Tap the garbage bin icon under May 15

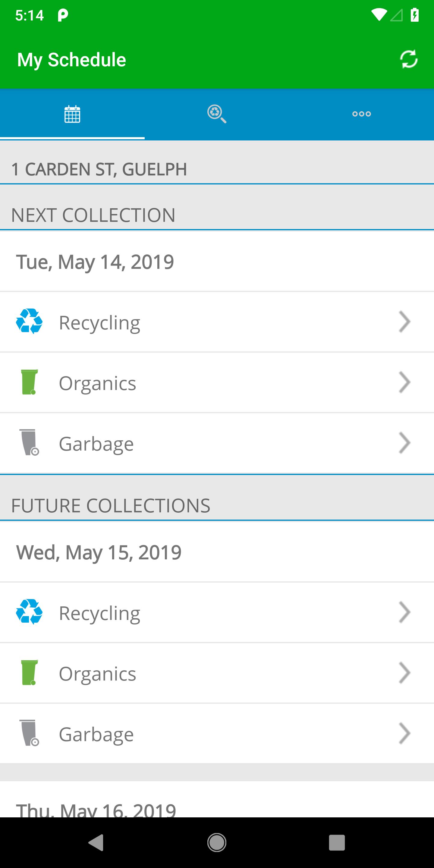(x=29, y=733)
